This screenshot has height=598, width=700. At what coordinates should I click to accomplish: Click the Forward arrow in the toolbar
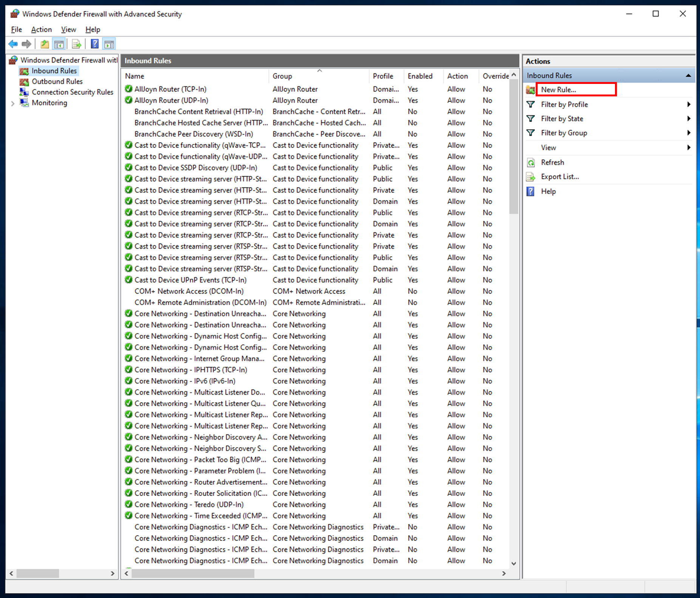[x=26, y=44]
